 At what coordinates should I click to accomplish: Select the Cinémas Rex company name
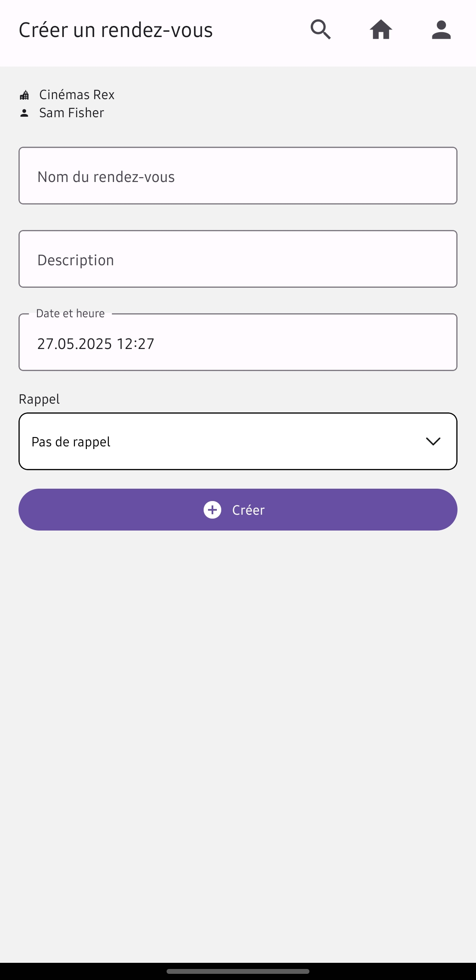pyautogui.click(x=77, y=95)
